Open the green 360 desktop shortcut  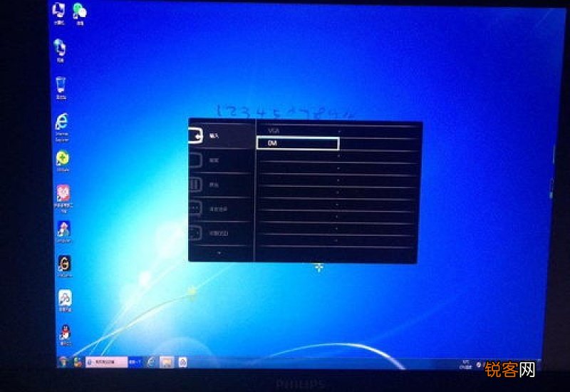coord(63,162)
